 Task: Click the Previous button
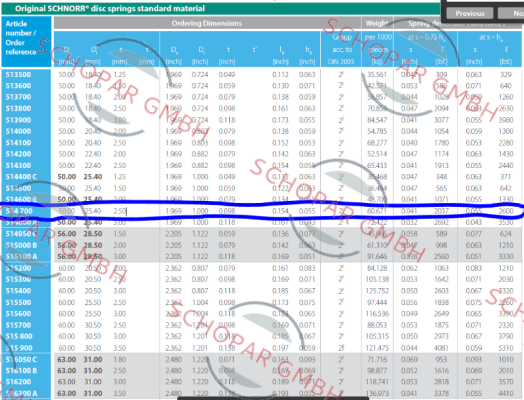[x=470, y=13]
